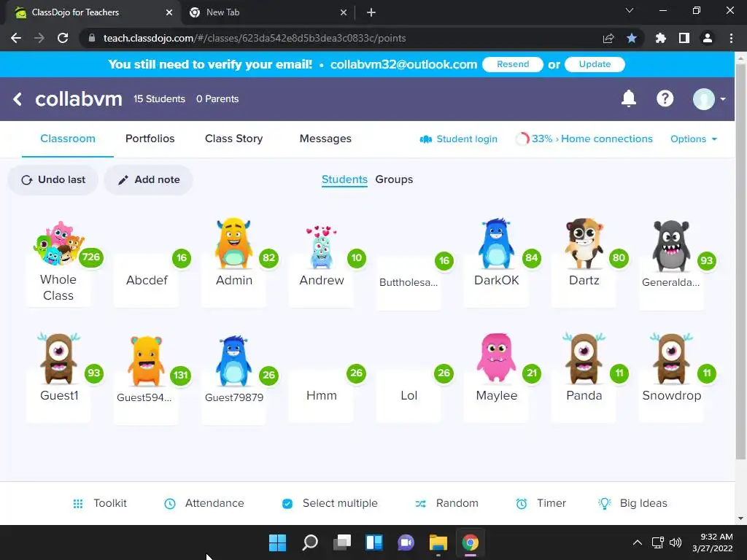Image resolution: width=747 pixels, height=560 pixels.
Task: Open the Class Story tab
Action: click(234, 139)
